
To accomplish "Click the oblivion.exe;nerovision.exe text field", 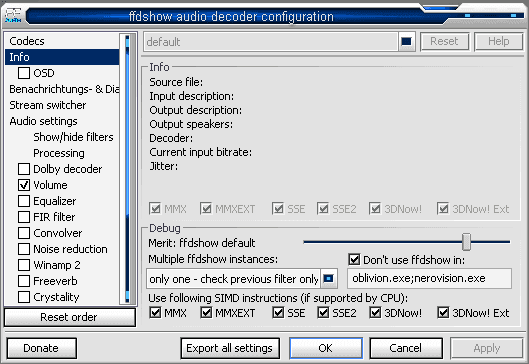I will [x=429, y=278].
